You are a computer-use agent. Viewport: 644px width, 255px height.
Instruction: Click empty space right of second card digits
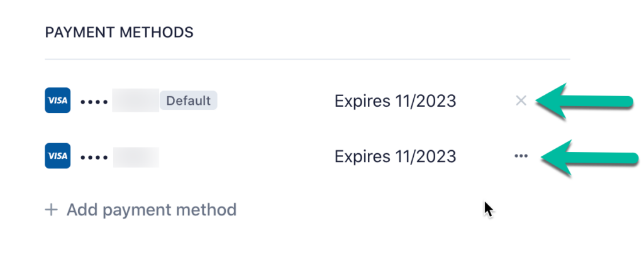(247, 156)
